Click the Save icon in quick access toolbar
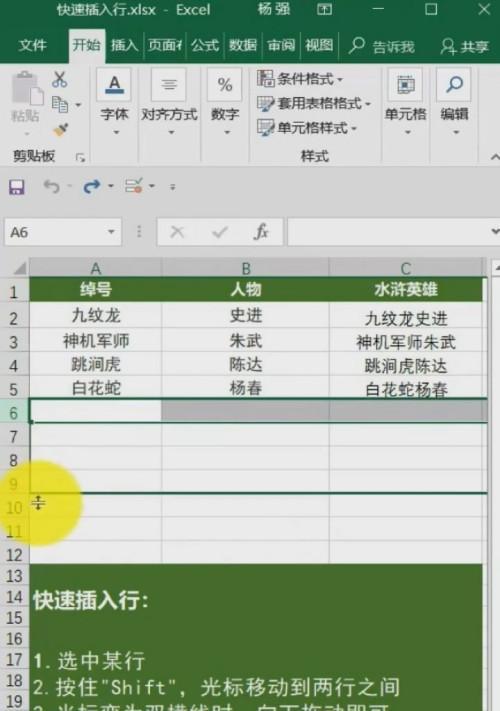 coord(17,186)
